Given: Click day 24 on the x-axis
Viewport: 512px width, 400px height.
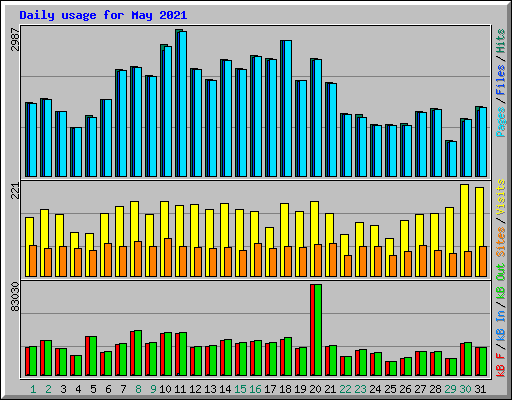Looking at the screenshot, I should pyautogui.click(x=375, y=389).
